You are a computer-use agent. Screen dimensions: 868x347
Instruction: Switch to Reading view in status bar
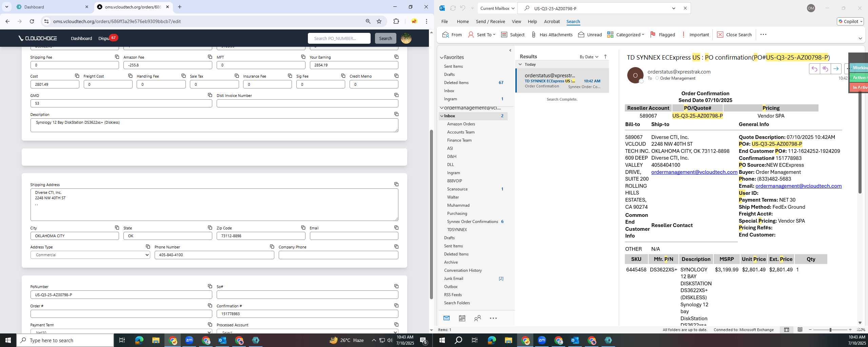(x=800, y=330)
